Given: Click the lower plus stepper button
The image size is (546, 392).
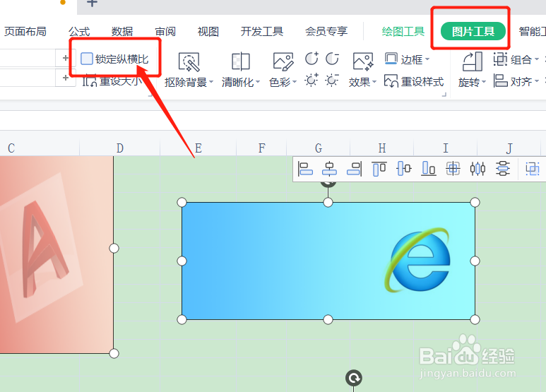Looking at the screenshot, I should click(x=66, y=78).
